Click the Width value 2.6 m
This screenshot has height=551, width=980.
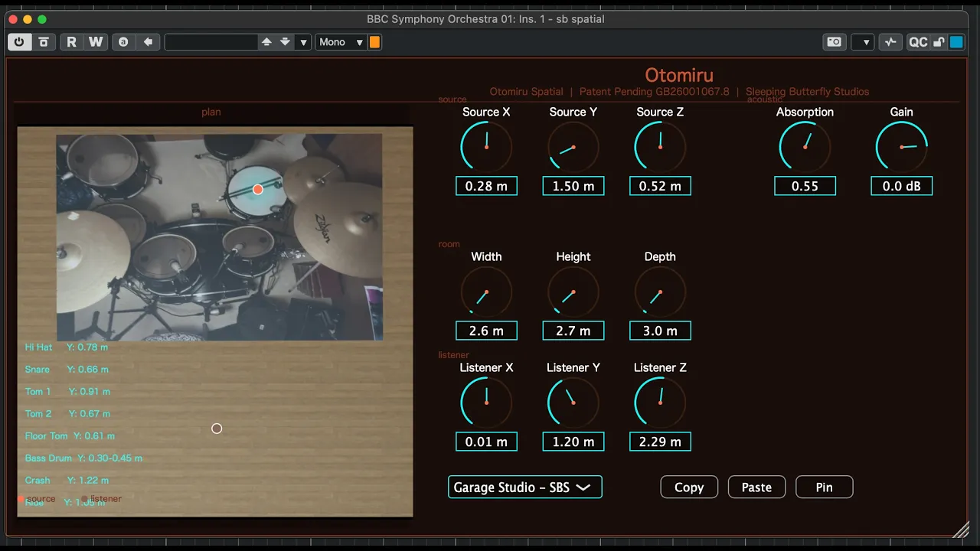point(486,331)
